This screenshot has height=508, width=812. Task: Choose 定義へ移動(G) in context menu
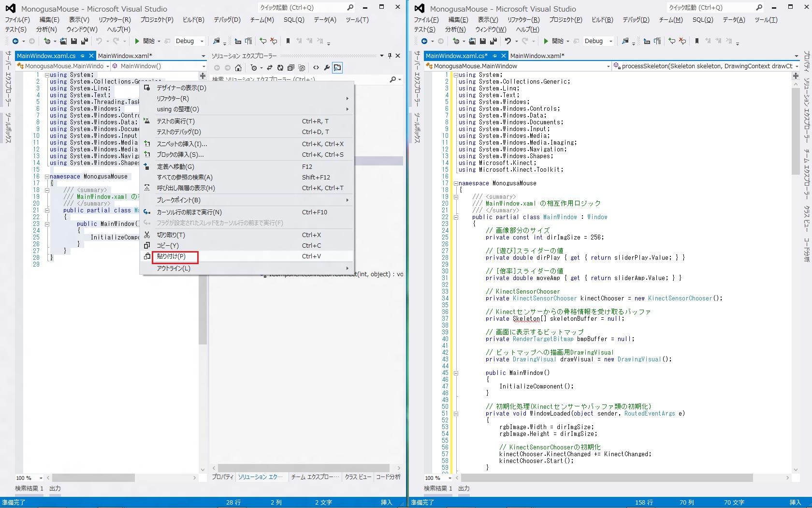[x=175, y=166]
